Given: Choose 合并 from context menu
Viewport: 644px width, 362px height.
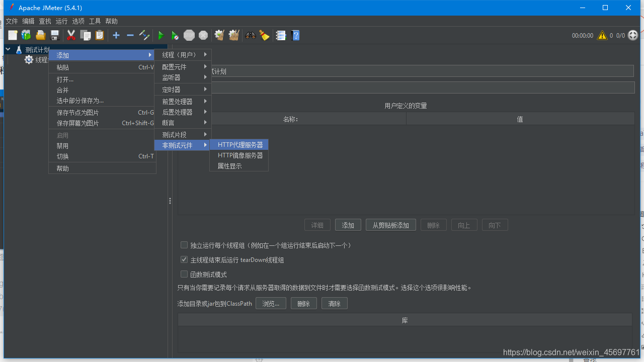Looking at the screenshot, I should [x=103, y=90].
